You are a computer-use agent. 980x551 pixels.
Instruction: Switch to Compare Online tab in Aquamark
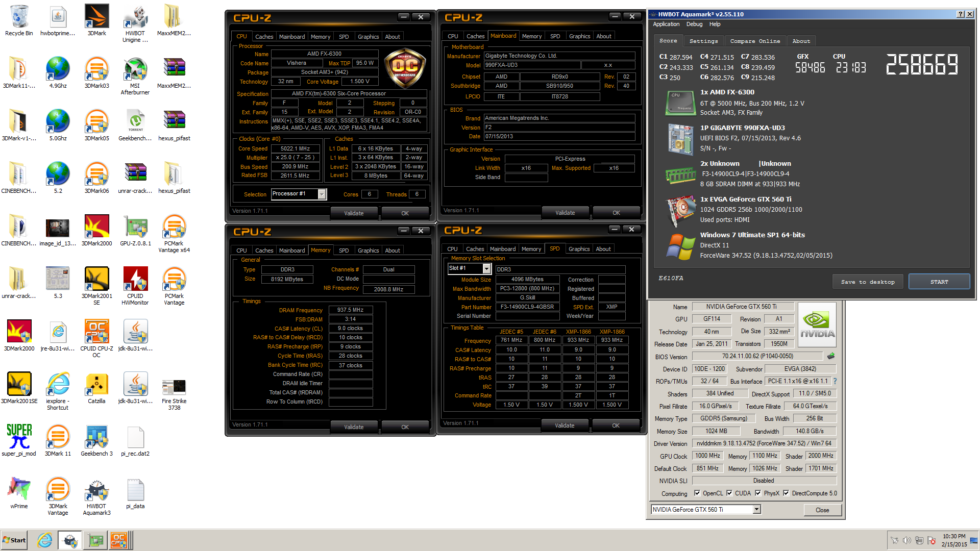pyautogui.click(x=755, y=41)
